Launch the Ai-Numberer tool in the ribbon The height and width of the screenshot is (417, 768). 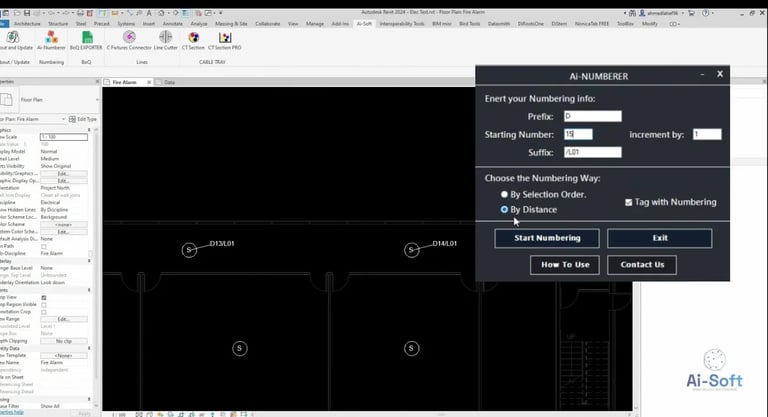pos(51,40)
